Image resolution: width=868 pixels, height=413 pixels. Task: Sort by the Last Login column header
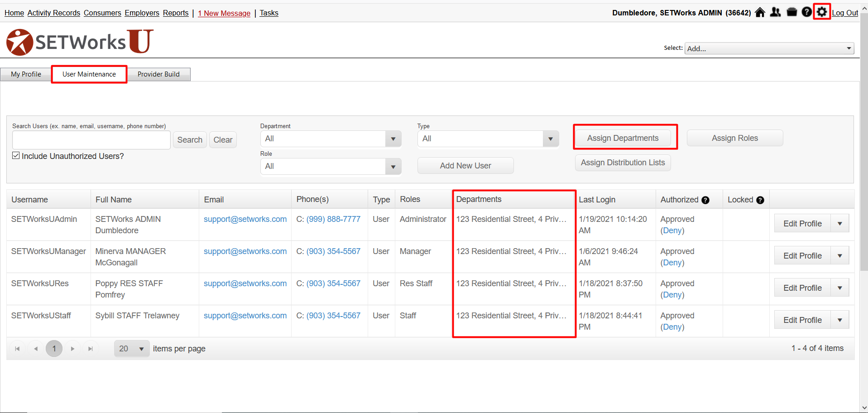pyautogui.click(x=597, y=200)
